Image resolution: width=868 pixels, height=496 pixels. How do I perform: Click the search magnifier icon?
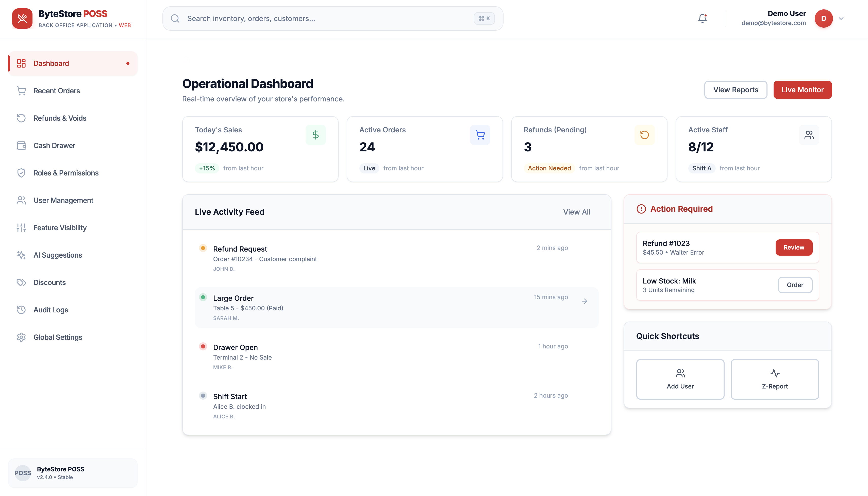click(175, 19)
